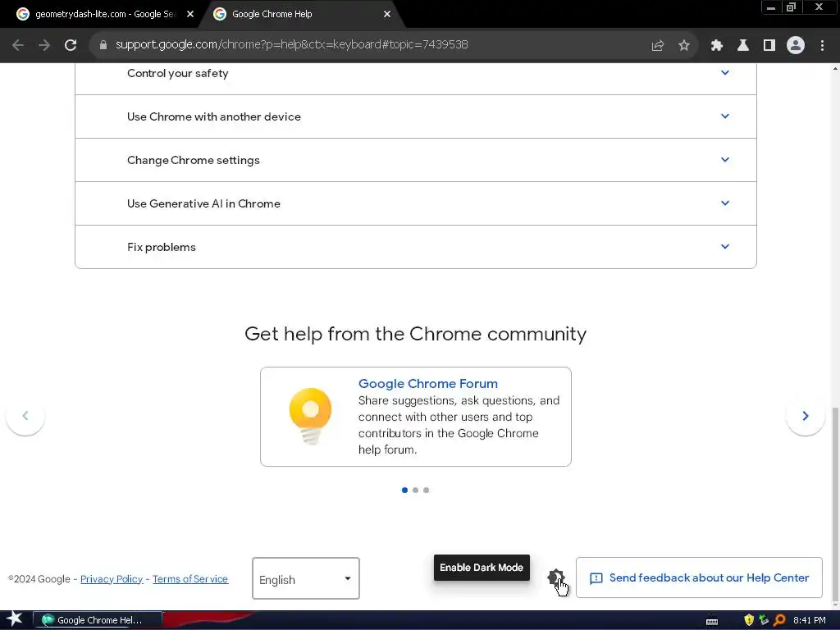Open the profile avatar menu
This screenshot has width=840, height=630.
coord(796,45)
